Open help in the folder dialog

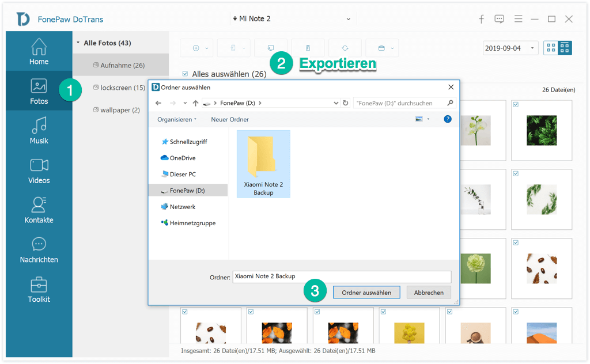tap(447, 119)
